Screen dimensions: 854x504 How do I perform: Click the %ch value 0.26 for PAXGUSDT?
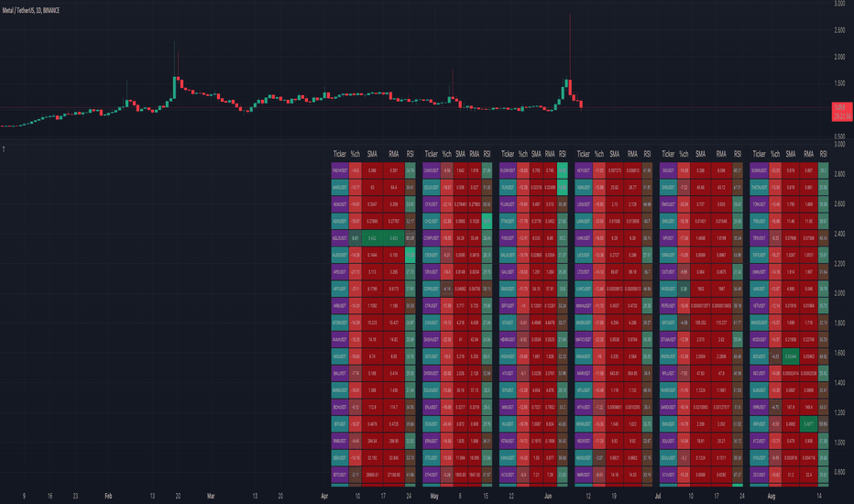click(684, 289)
